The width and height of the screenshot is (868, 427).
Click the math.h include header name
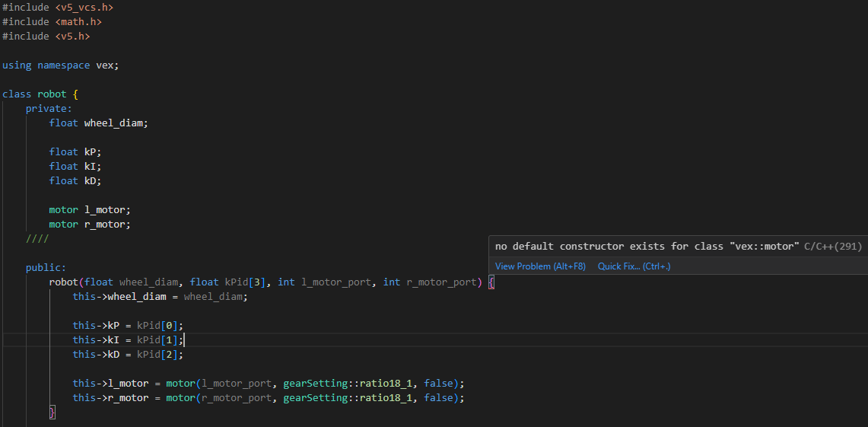pos(78,22)
